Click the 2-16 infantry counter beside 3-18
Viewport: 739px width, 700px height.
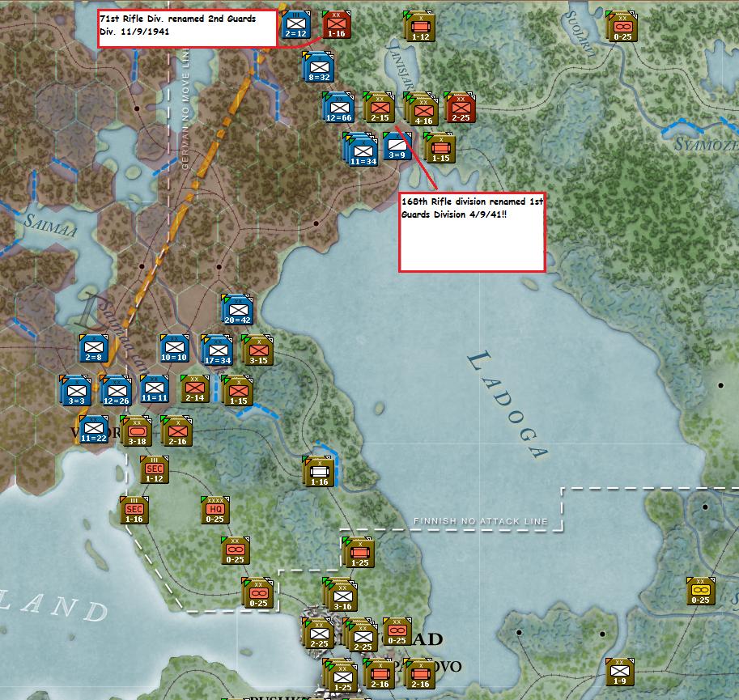(x=176, y=431)
